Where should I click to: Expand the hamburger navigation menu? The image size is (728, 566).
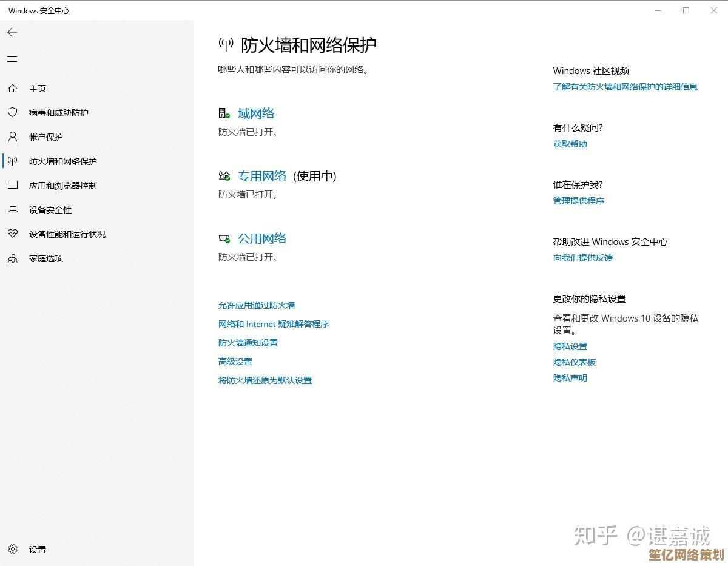coord(12,59)
